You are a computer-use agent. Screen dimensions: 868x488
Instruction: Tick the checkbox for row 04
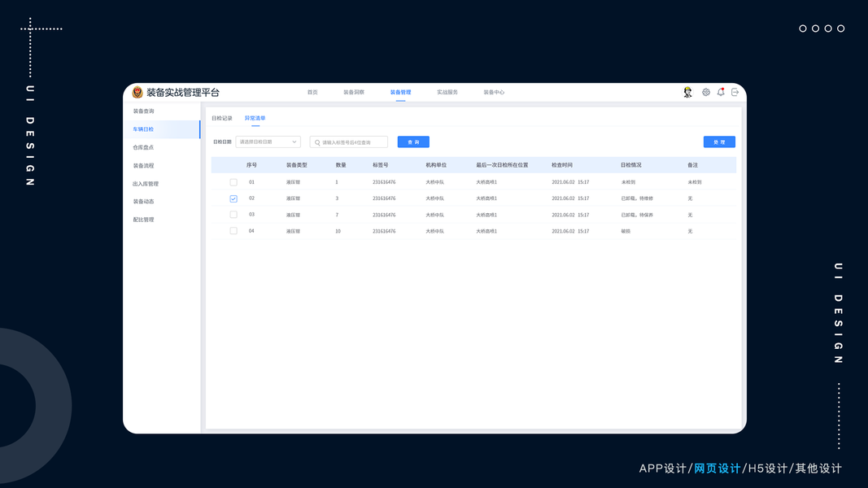point(233,231)
